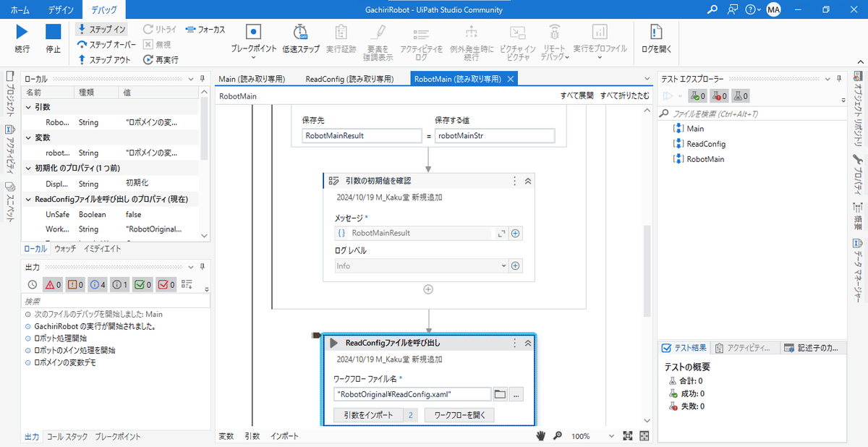Toggle red failed-check filter in output
Viewport: 868px width, 447px height.
click(166, 284)
